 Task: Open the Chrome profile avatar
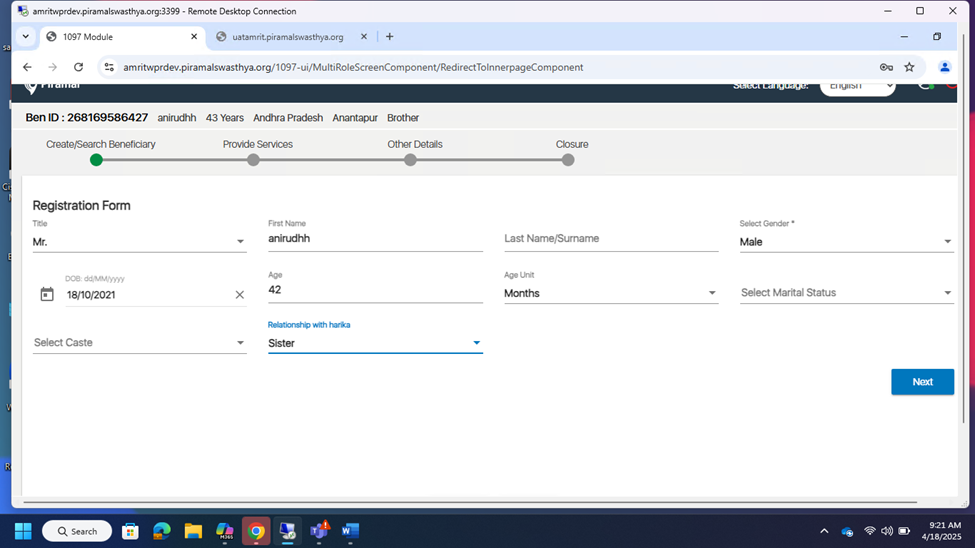945,67
